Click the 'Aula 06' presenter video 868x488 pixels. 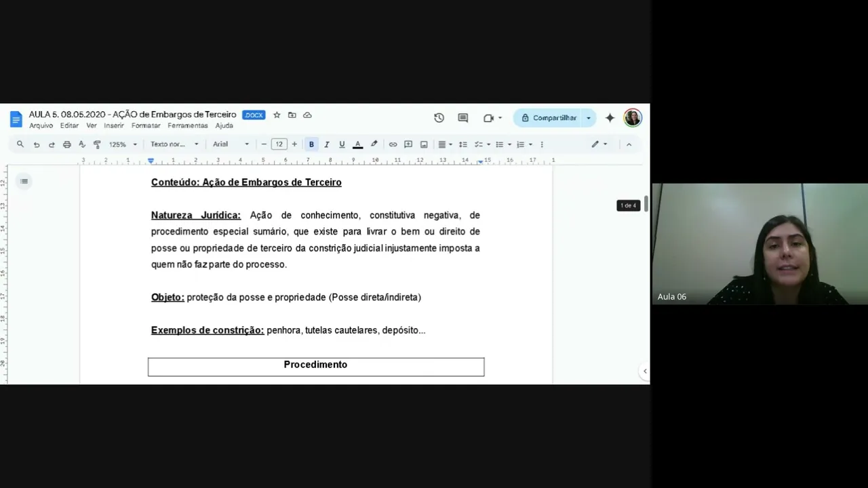(x=759, y=244)
